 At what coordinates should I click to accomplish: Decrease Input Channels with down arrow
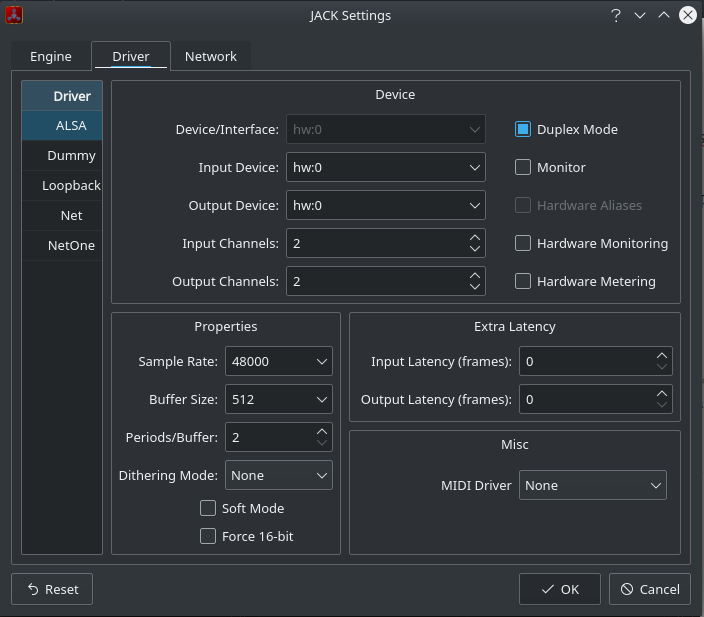pos(475,249)
